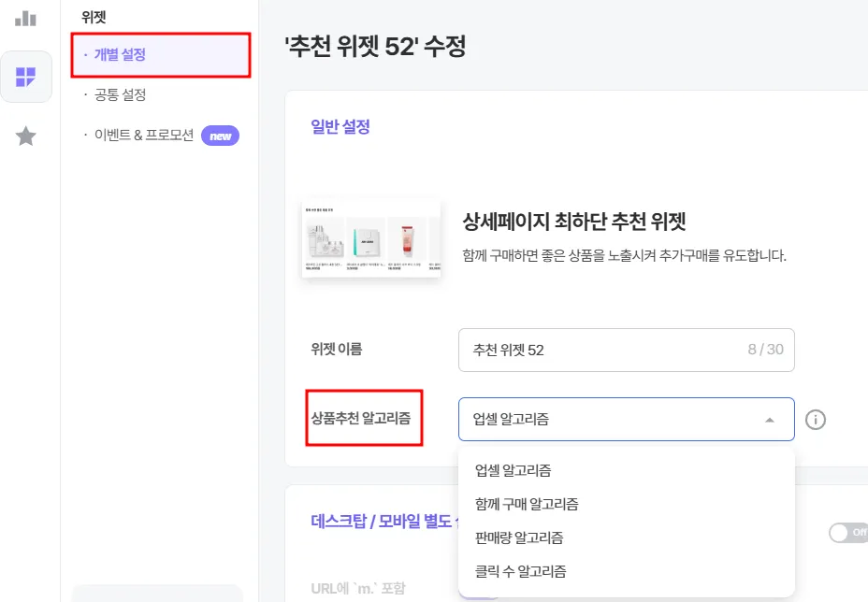
Task: Click the 일반 설정 section heading
Action: 340,127
